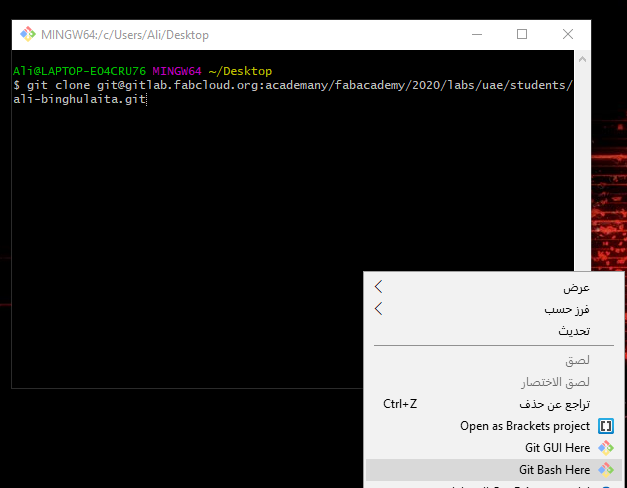Screen dimensions: 627x488
Task: Select تراجع عن حذف menu entry
Action: click(x=554, y=404)
